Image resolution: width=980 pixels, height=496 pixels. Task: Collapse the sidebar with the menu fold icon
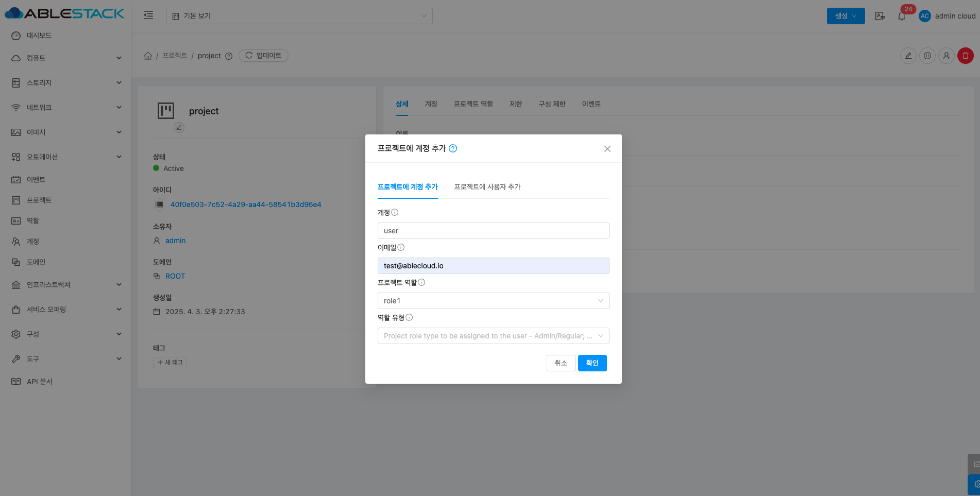pyautogui.click(x=148, y=15)
